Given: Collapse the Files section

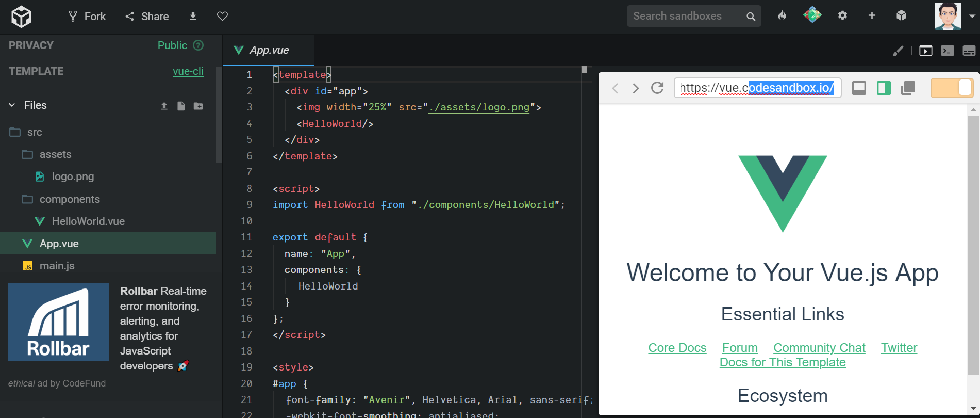Looking at the screenshot, I should (x=12, y=105).
